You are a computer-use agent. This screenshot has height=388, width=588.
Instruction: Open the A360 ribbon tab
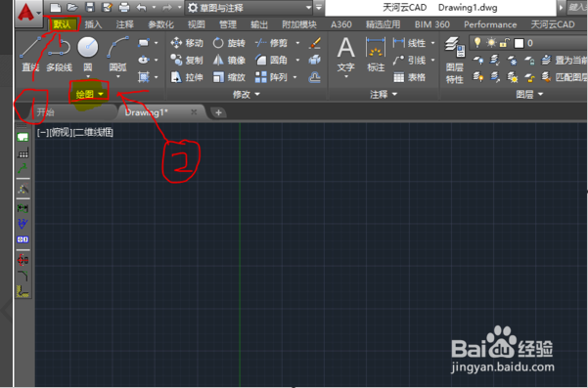341,24
